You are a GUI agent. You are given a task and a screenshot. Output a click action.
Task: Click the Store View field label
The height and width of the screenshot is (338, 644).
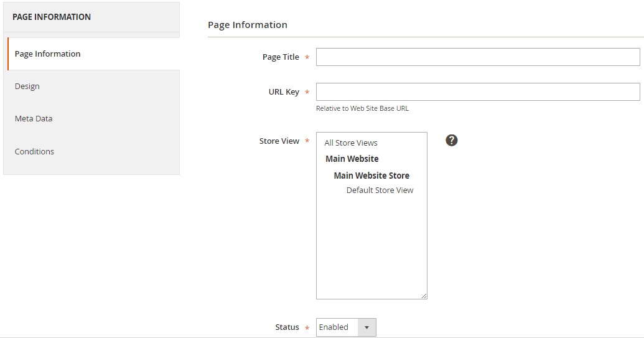[279, 141]
